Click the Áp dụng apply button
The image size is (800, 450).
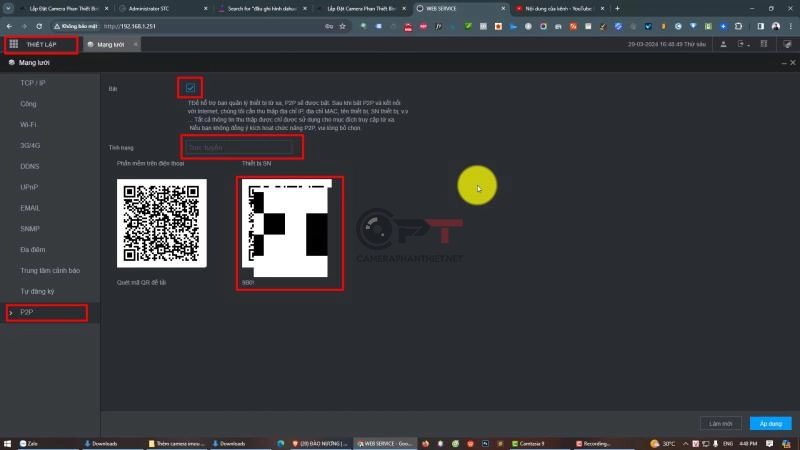[x=770, y=423]
